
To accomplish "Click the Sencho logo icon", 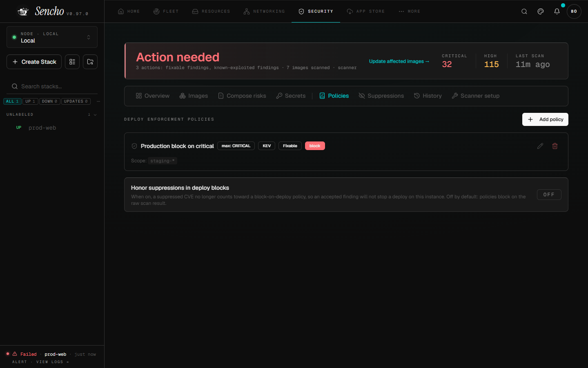I will click(x=23, y=11).
